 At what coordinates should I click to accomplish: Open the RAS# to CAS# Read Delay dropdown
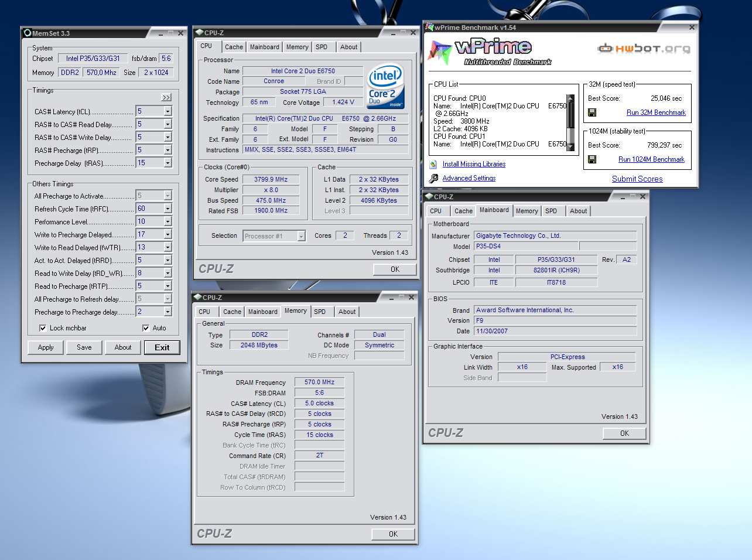168,124
